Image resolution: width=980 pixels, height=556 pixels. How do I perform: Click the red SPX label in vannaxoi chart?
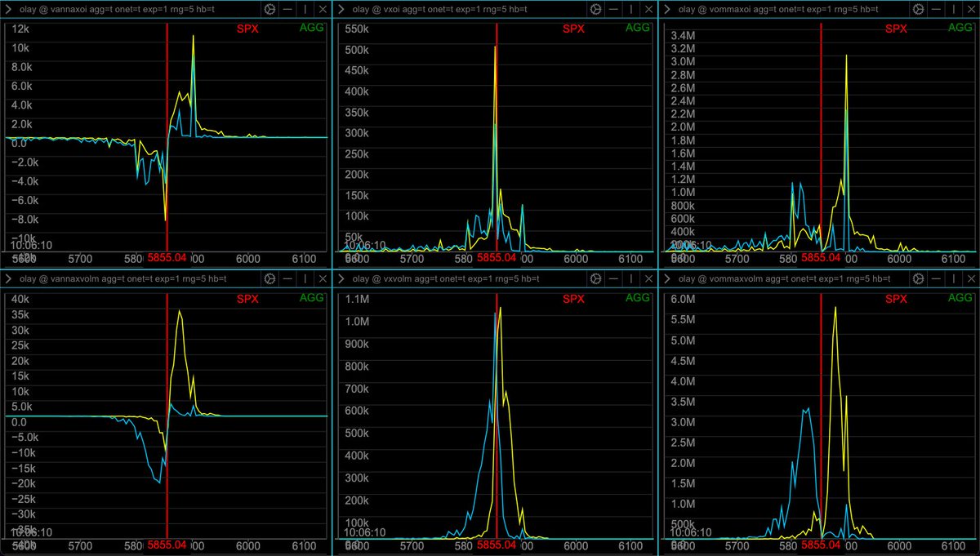click(247, 29)
